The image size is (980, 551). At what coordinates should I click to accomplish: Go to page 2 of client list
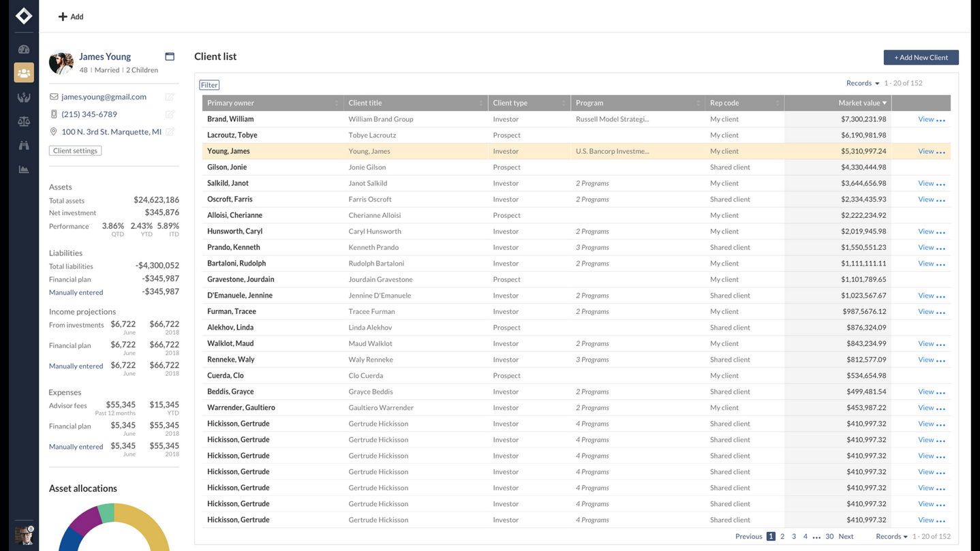pyautogui.click(x=782, y=537)
